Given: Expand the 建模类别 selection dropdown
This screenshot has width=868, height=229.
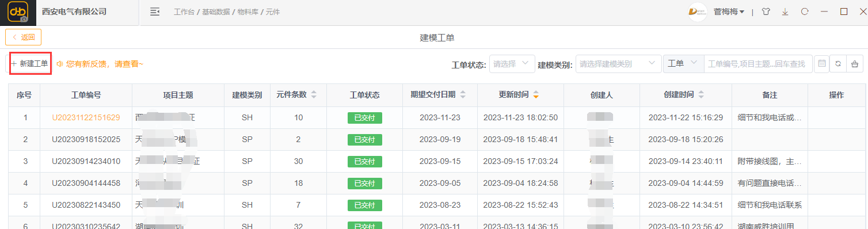Looking at the screenshot, I should (x=618, y=64).
